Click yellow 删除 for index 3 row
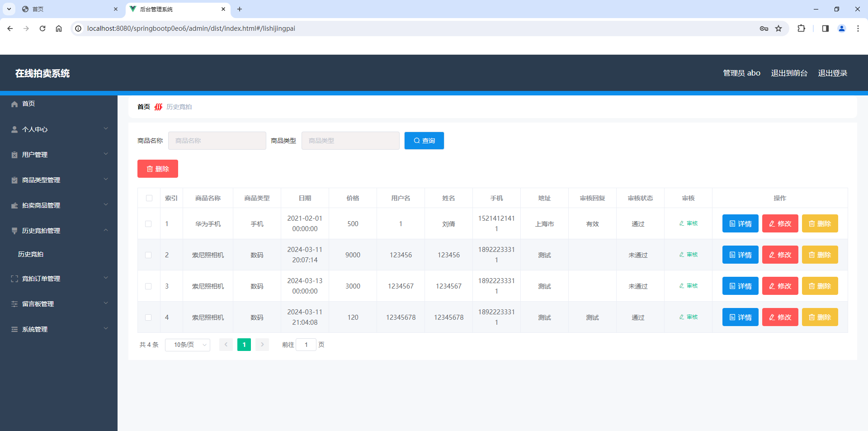This screenshot has height=431, width=868. pos(820,286)
